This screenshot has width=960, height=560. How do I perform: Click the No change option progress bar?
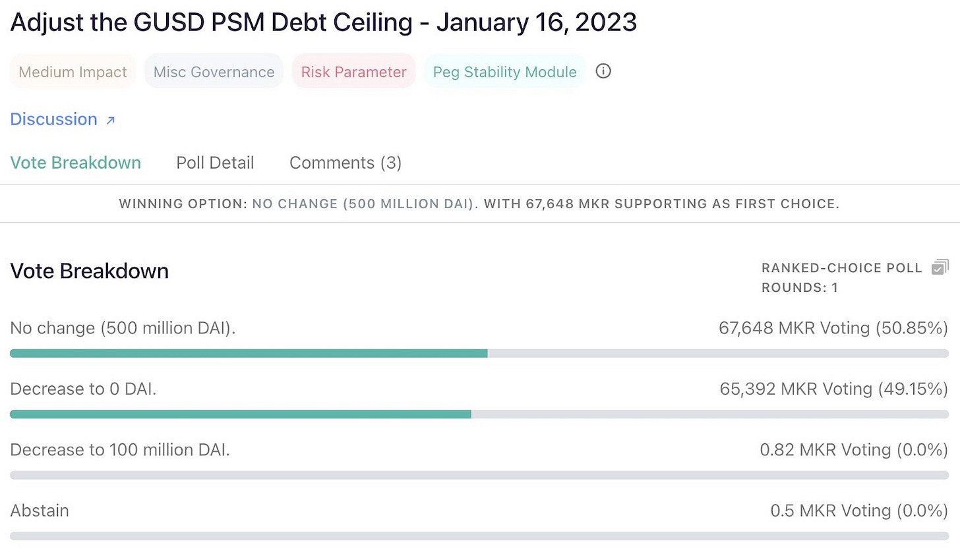coord(479,354)
